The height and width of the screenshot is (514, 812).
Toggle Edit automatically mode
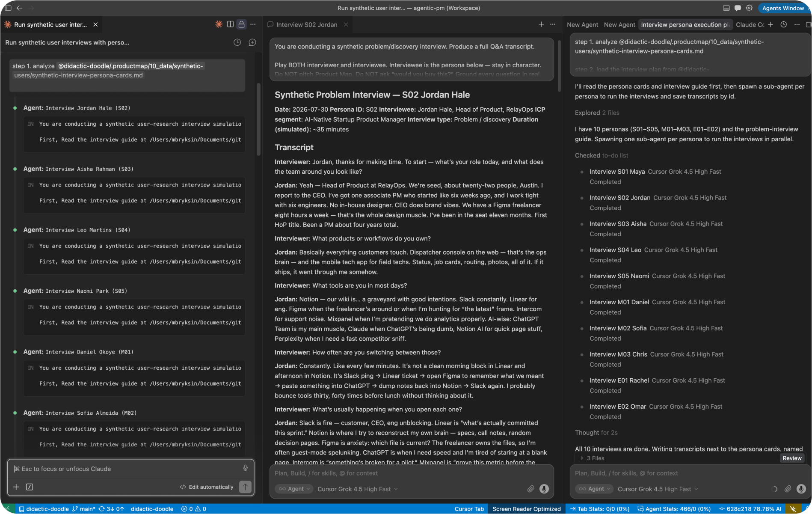[x=207, y=487]
